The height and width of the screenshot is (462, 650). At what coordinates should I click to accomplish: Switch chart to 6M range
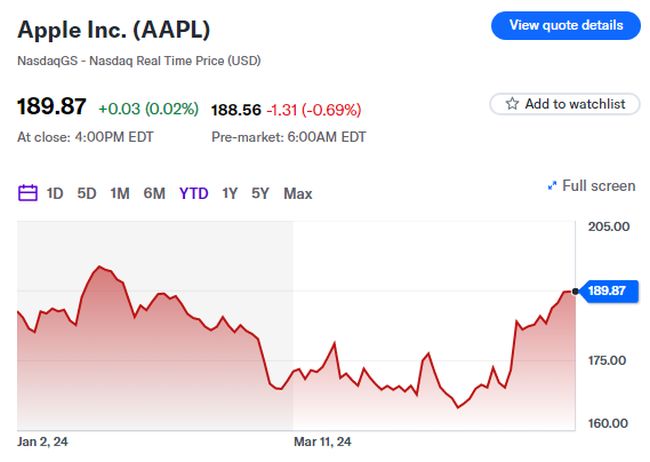(x=154, y=193)
